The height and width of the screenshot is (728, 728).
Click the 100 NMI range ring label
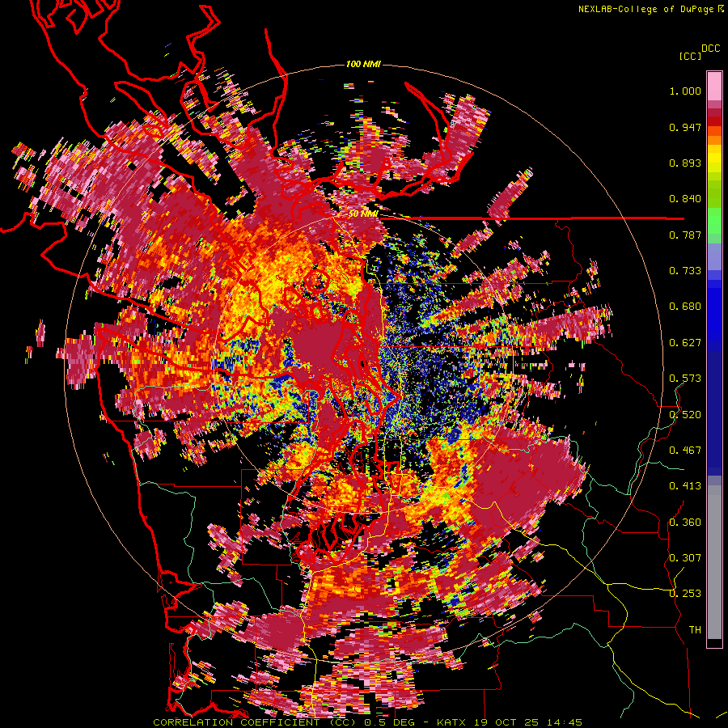pos(363,64)
